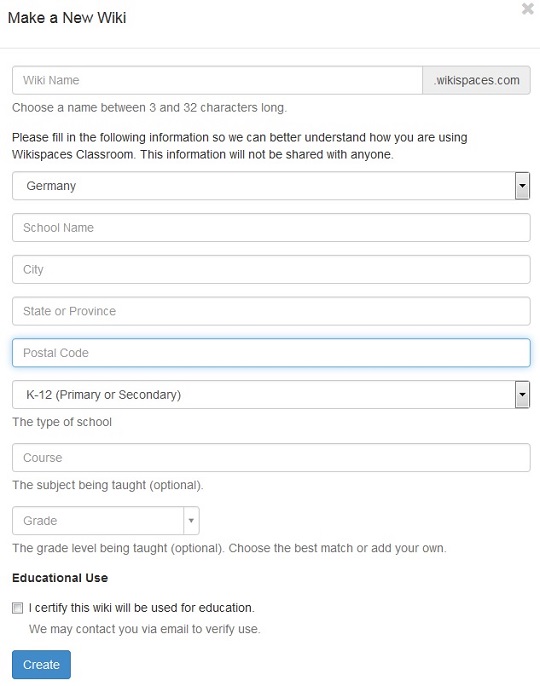540x686 pixels.
Task: Close the Make a New Wiki dialog
Action: pyautogui.click(x=528, y=9)
